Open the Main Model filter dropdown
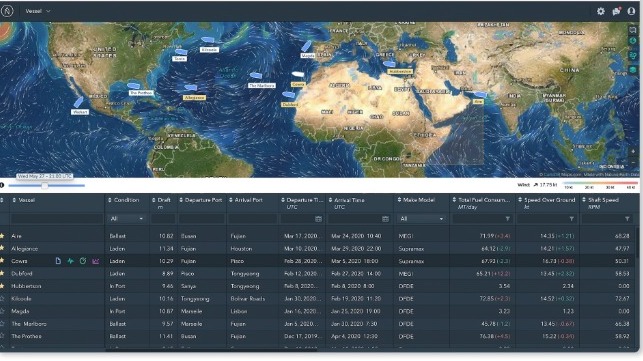This screenshot has height=361, width=643. point(421,219)
